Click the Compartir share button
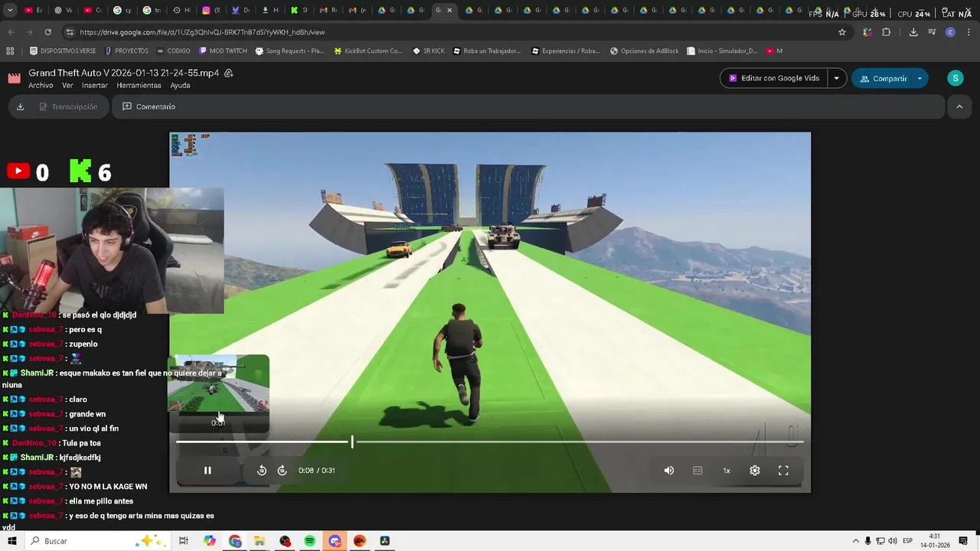Viewport: 980px width, 551px height. pos(884,78)
